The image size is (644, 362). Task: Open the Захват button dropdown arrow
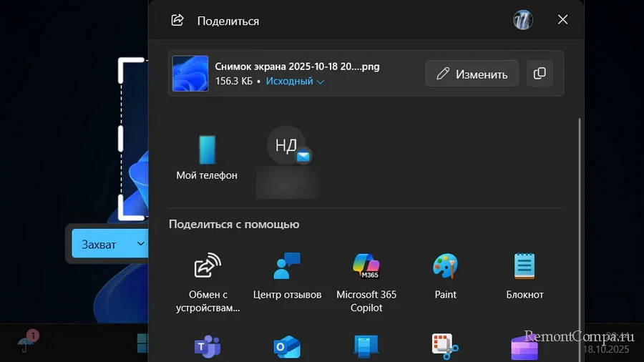pos(139,244)
